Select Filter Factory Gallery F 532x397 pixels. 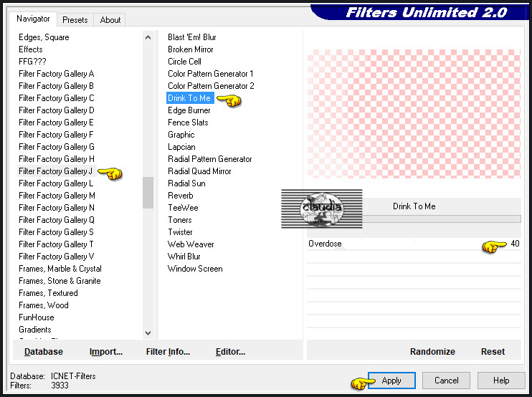56,135
